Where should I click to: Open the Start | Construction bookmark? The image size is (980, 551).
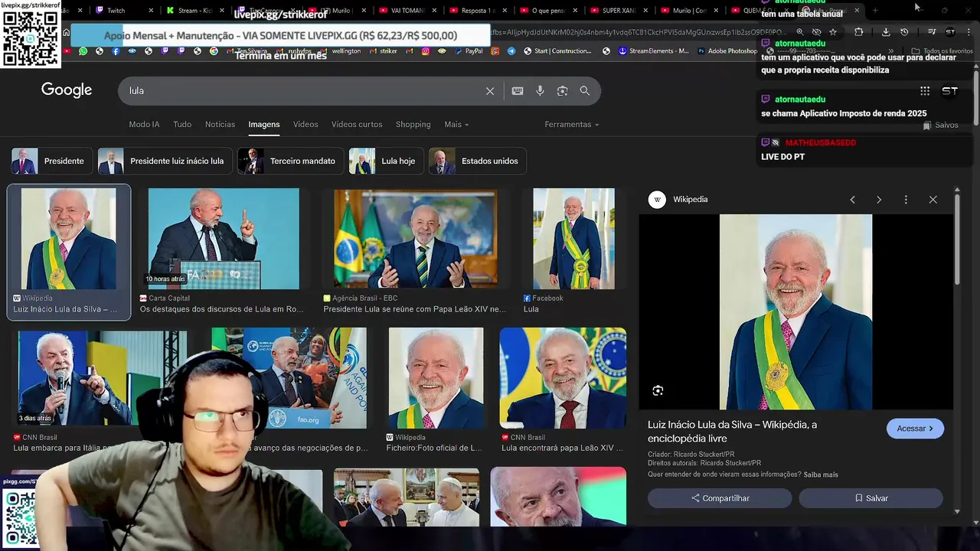coord(557,51)
